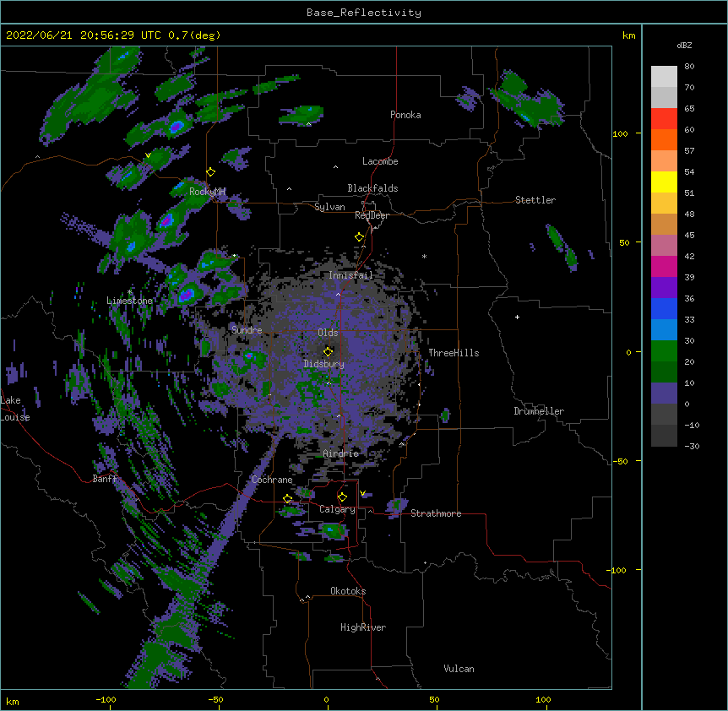The height and width of the screenshot is (711, 728).
Task: Click the Airdrie city label
Action: click(x=341, y=453)
